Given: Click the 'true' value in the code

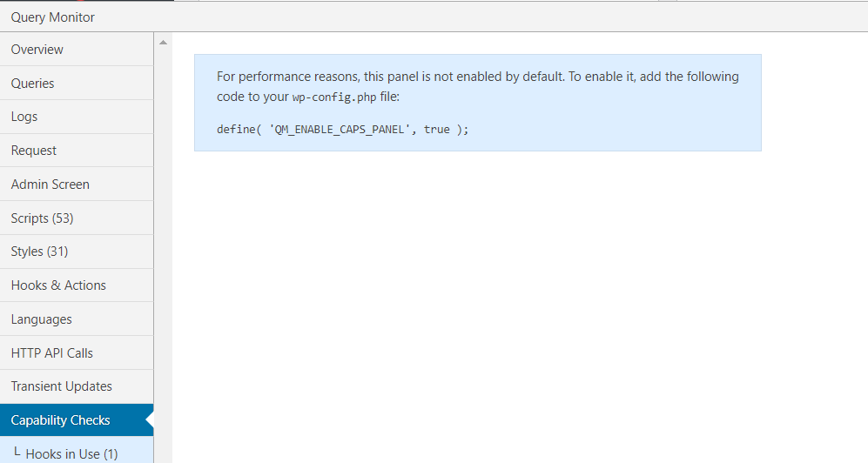Looking at the screenshot, I should (x=437, y=130).
